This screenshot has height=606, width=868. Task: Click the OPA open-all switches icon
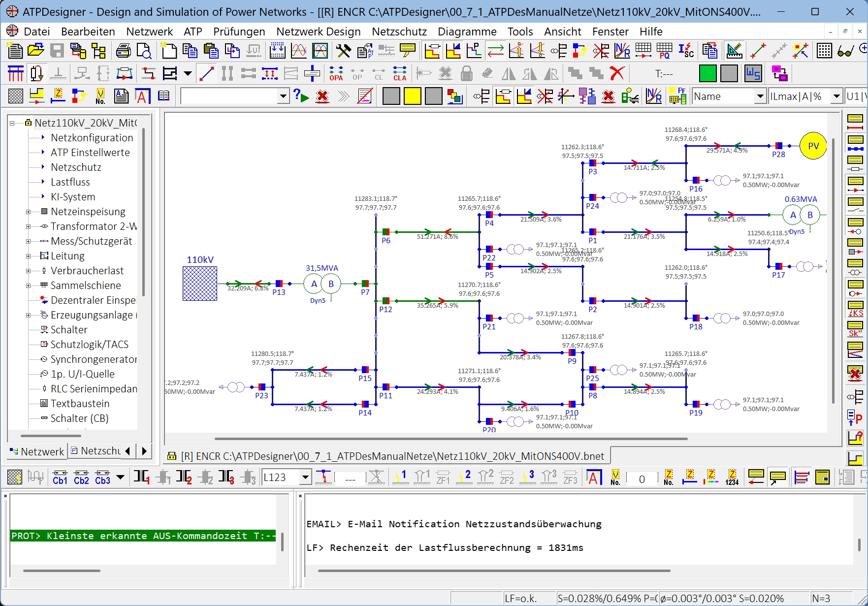tap(336, 74)
